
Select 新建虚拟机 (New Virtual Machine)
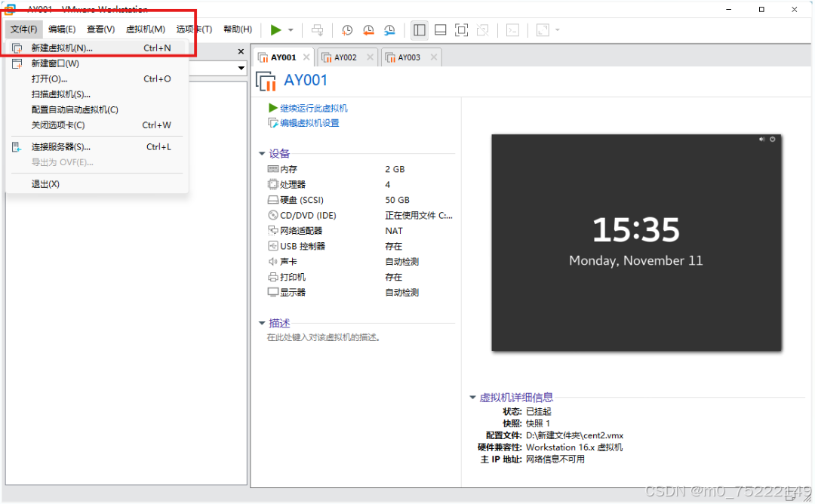97,48
